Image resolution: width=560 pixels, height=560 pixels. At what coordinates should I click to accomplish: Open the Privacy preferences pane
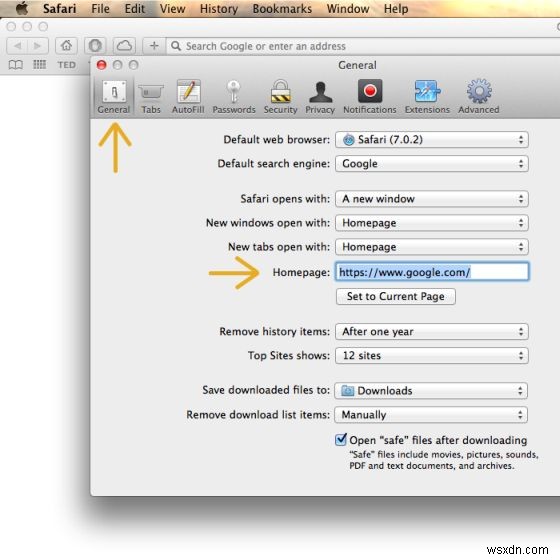click(320, 97)
